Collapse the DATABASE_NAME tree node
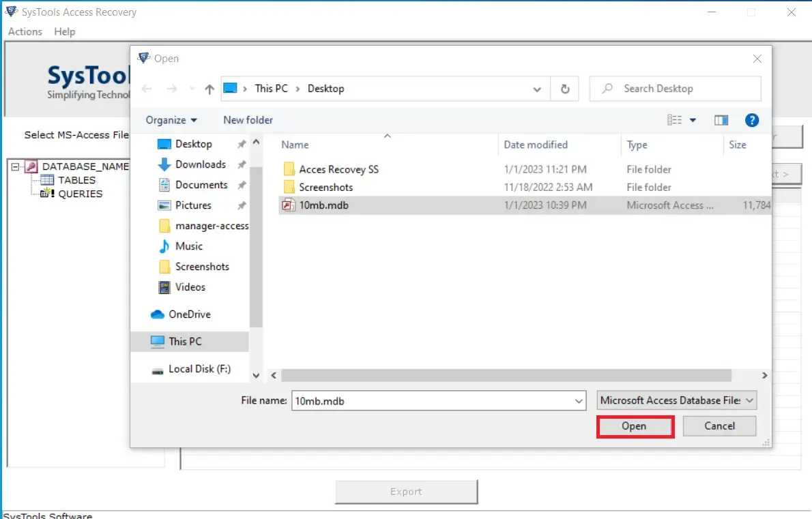 tap(16, 166)
